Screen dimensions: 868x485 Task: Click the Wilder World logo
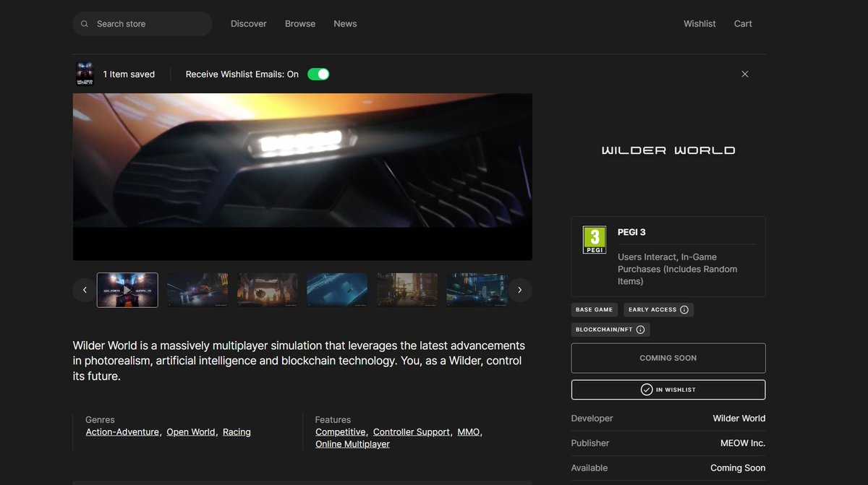[668, 150]
